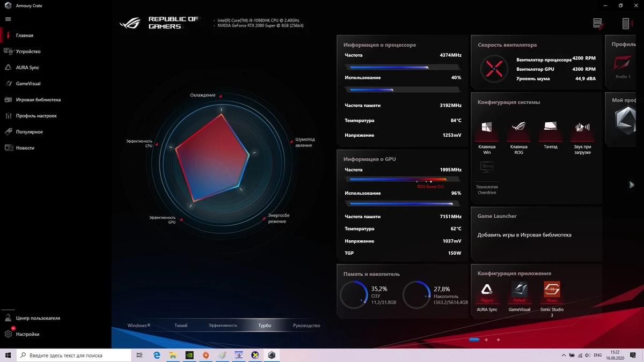
Task: Open File Explorer from taskbar
Action: pos(173,355)
